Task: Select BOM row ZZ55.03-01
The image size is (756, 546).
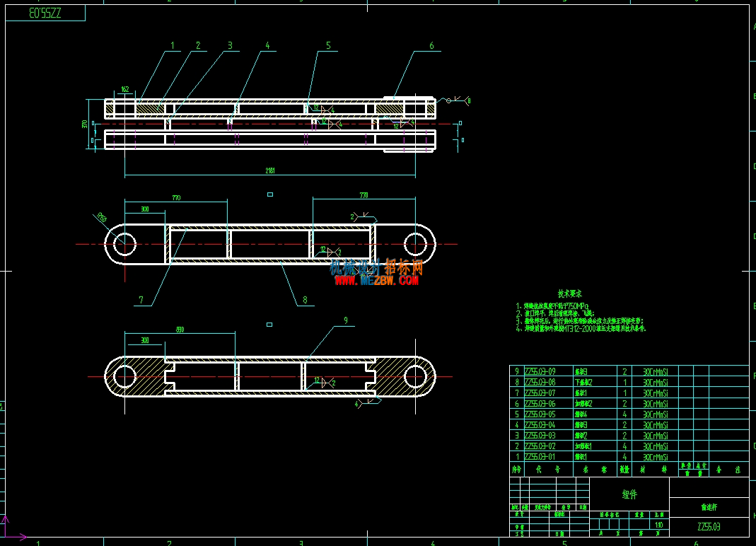Action: 629,456
